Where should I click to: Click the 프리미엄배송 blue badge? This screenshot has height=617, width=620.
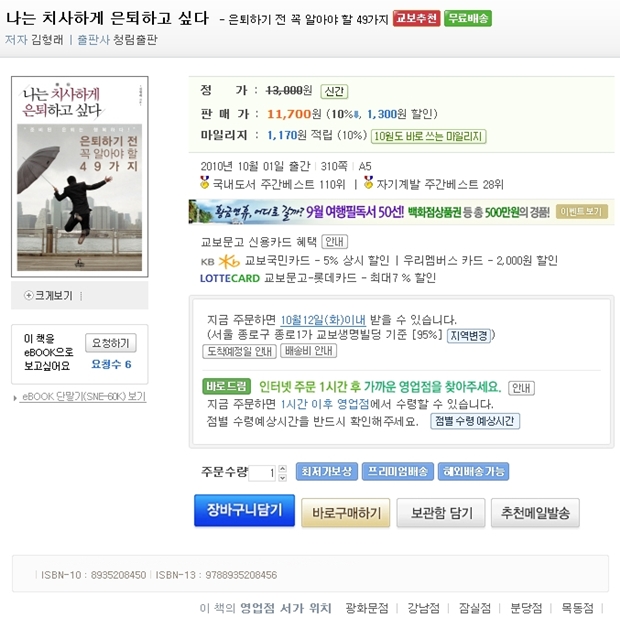tap(398, 471)
